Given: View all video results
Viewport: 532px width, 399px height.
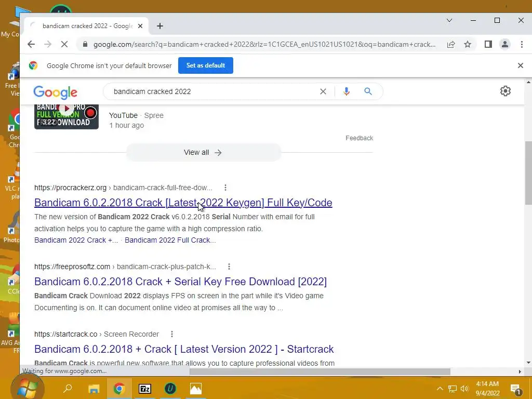Looking at the screenshot, I should point(204,152).
